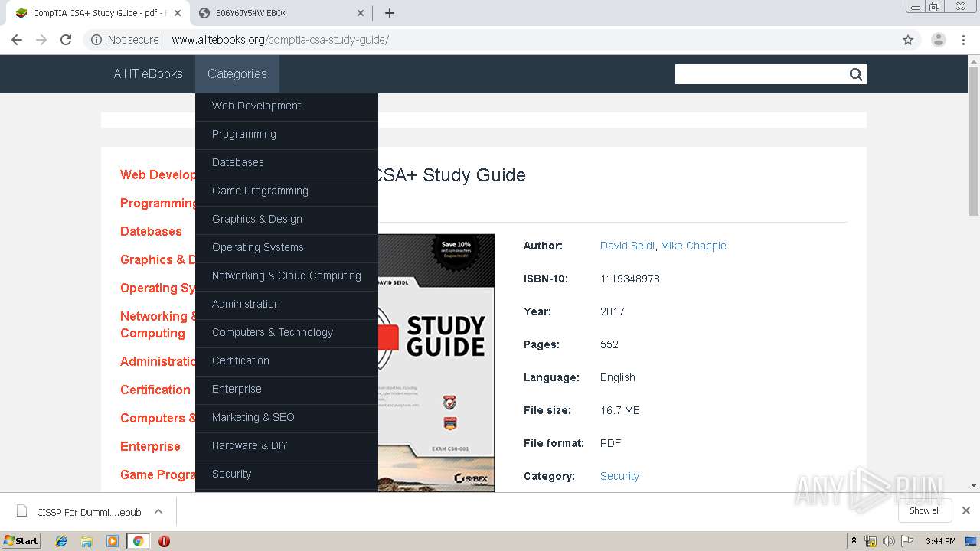
Task: Go to All IT eBooks home
Action: pyautogui.click(x=148, y=74)
